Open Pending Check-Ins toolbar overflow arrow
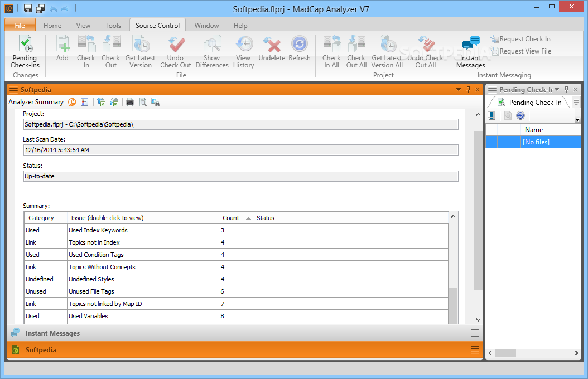 click(x=577, y=119)
